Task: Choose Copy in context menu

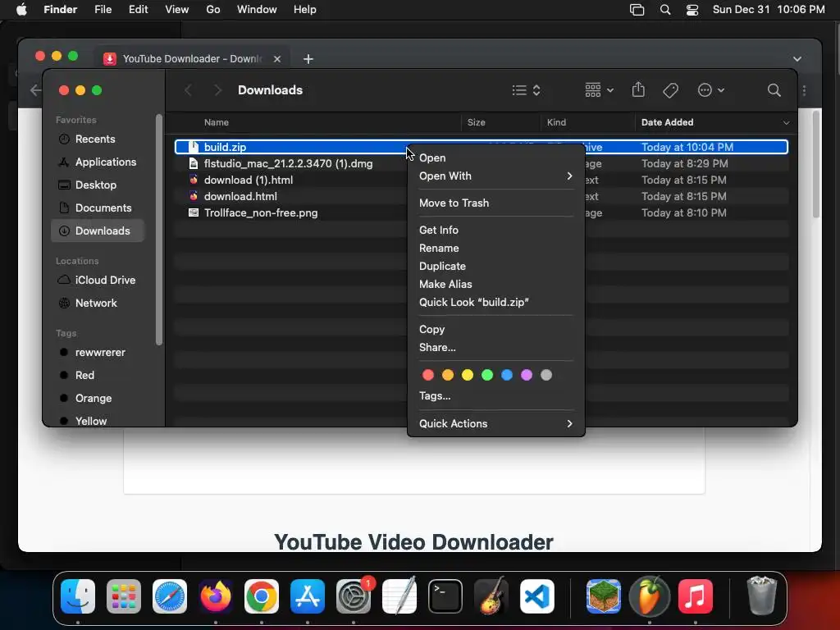Action: point(495,329)
